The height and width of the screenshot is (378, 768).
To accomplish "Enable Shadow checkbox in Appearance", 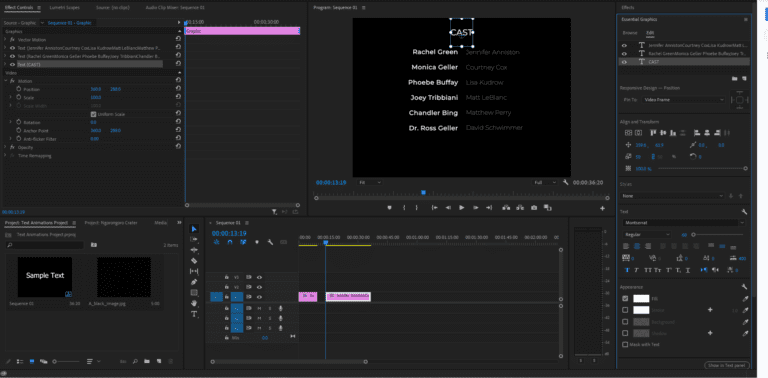I will coord(625,333).
